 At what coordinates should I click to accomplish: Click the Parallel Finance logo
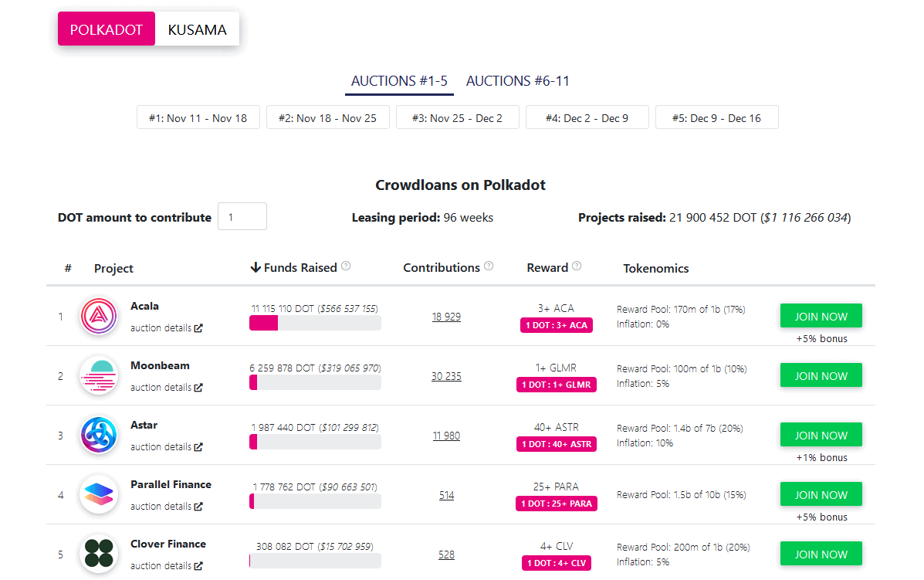(x=99, y=495)
